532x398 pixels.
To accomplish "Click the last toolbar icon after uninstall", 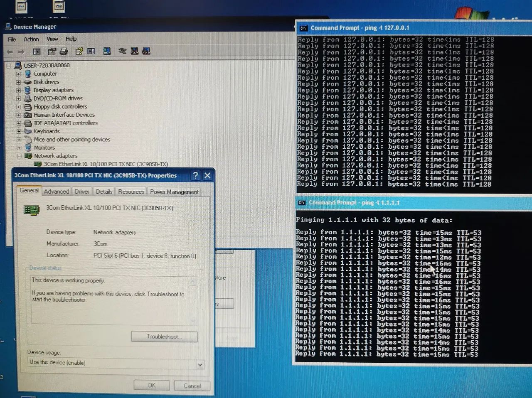I will point(146,51).
